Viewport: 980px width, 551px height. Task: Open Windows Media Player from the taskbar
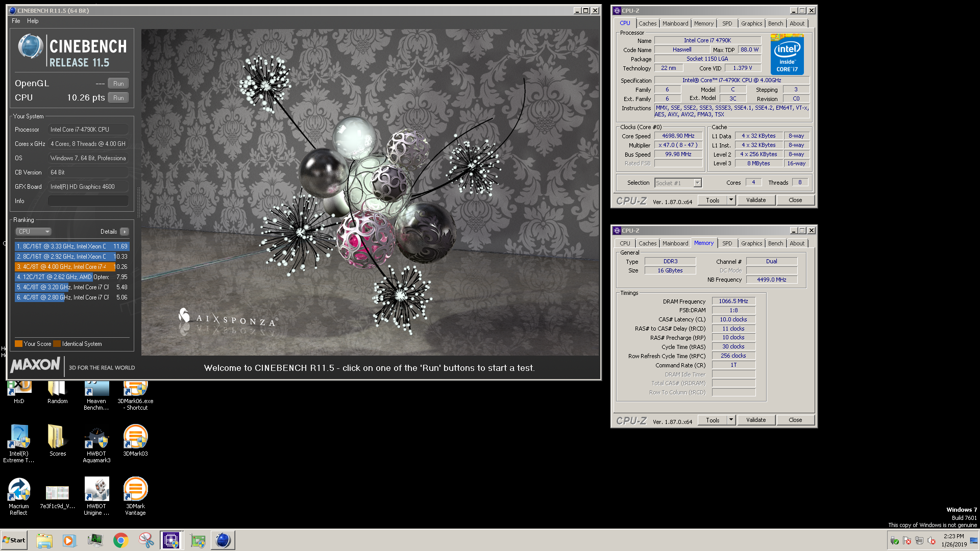(x=69, y=540)
